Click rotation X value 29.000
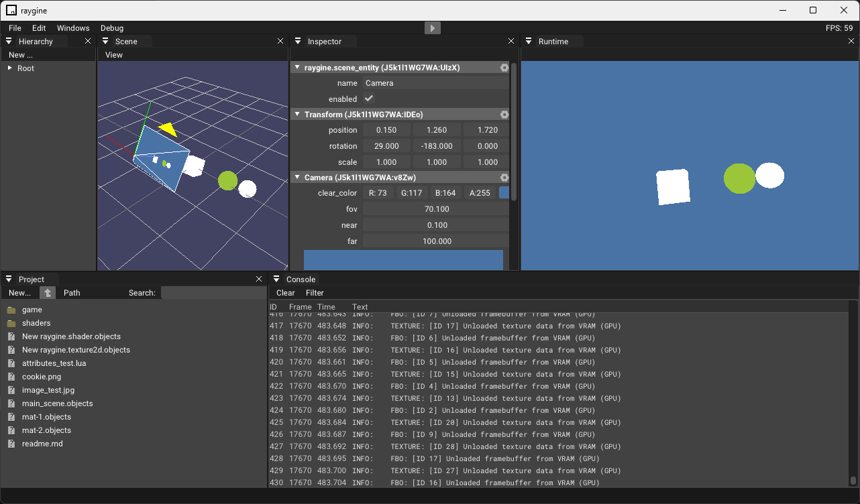 point(386,146)
